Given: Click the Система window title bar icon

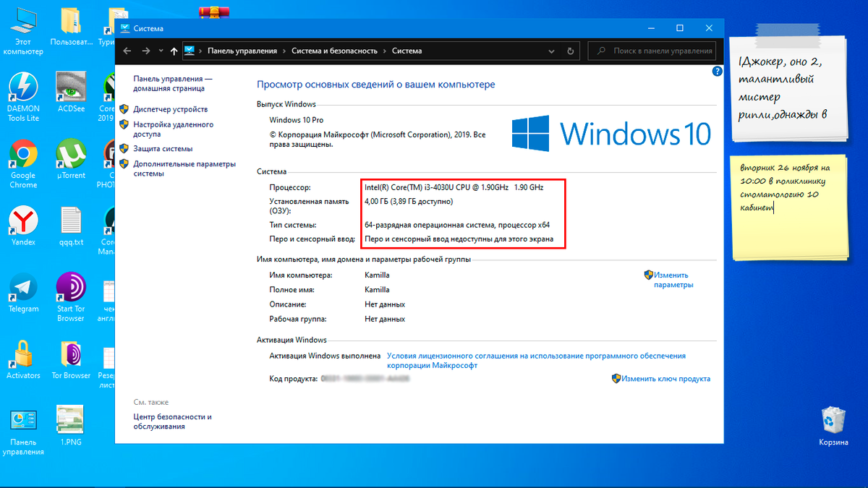Looking at the screenshot, I should coord(124,28).
